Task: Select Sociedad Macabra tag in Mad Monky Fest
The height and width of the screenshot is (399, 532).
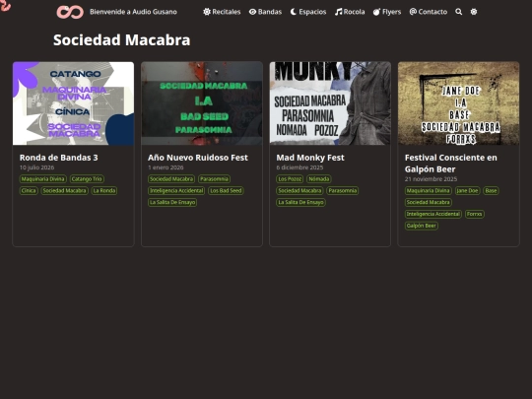Action: click(x=299, y=191)
